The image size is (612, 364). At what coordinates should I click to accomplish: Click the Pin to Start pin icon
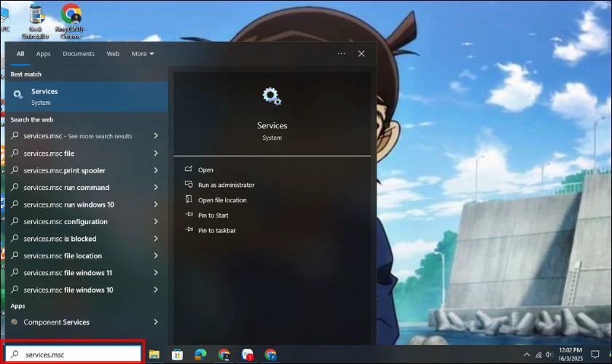tap(189, 215)
